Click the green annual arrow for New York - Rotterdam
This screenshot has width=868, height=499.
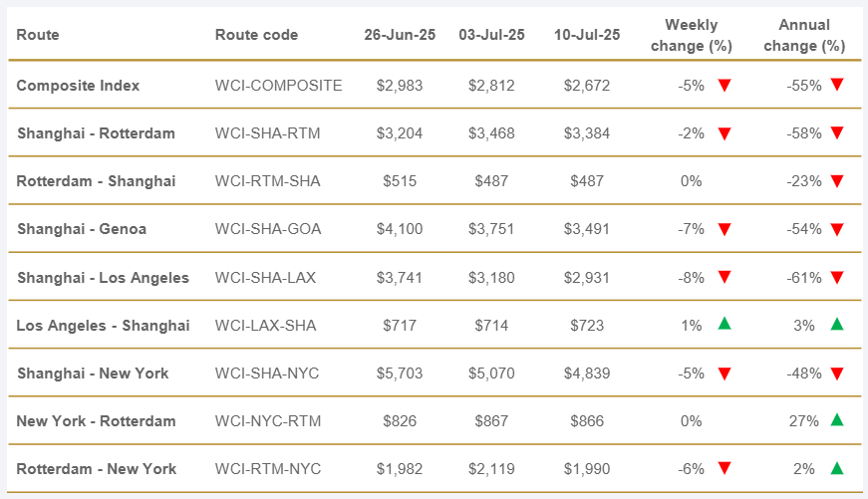click(837, 420)
